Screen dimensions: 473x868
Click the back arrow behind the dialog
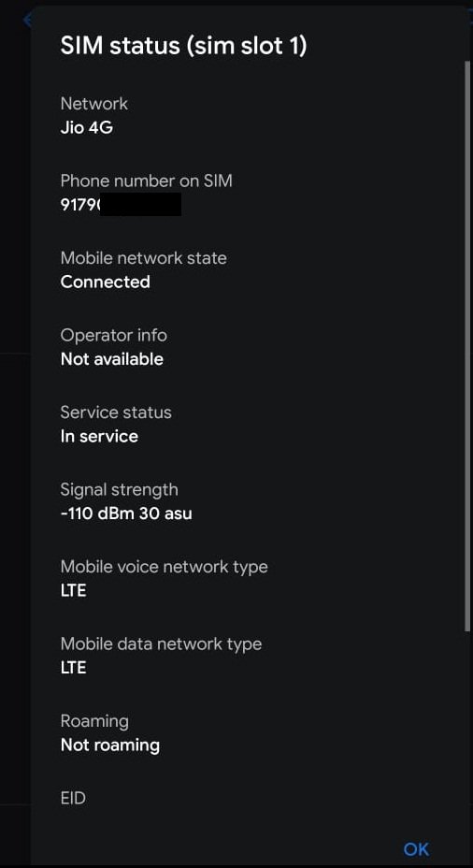click(x=26, y=20)
